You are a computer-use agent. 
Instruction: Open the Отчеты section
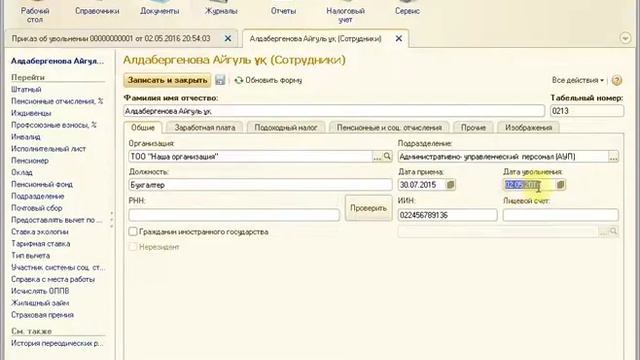point(283,11)
